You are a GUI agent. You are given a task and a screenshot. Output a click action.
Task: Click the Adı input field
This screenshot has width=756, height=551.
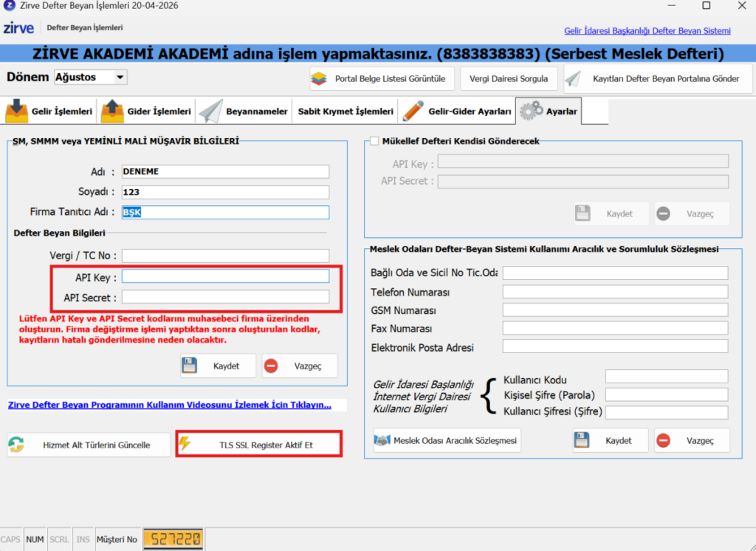coord(225,172)
